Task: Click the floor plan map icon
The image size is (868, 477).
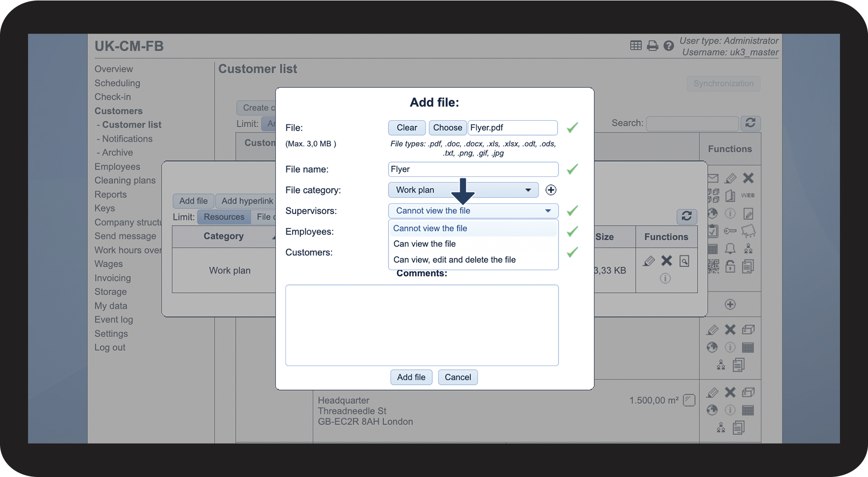Action: (748, 231)
